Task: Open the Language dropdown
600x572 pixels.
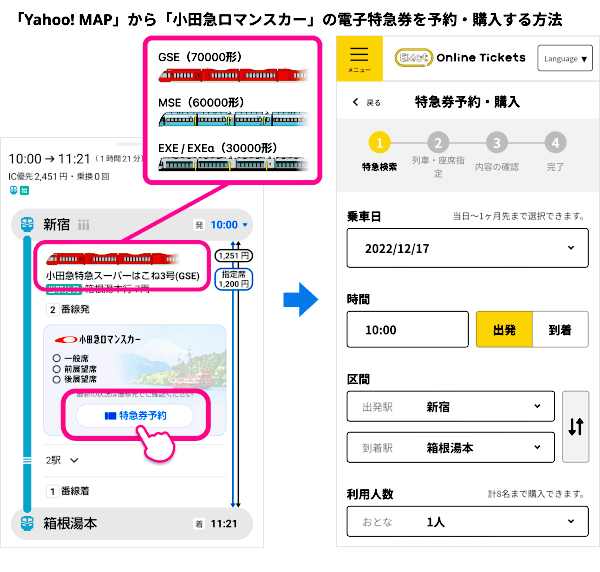Action: coord(565,58)
